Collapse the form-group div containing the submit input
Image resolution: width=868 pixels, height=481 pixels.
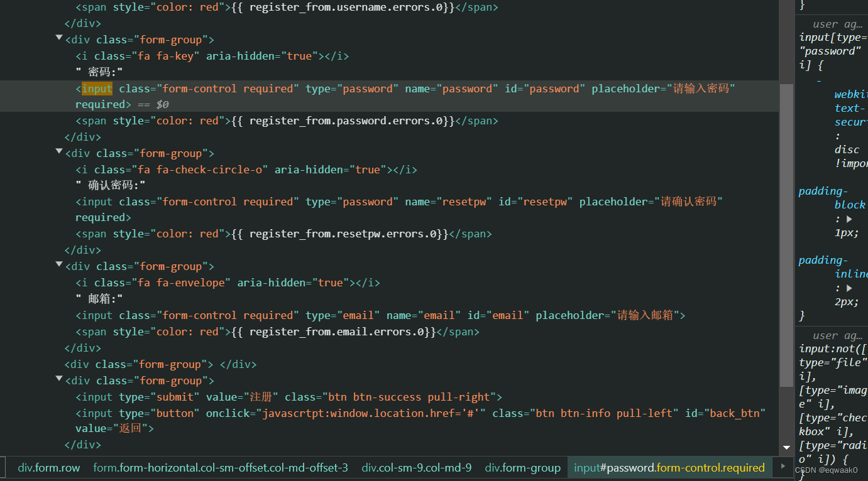(59, 379)
